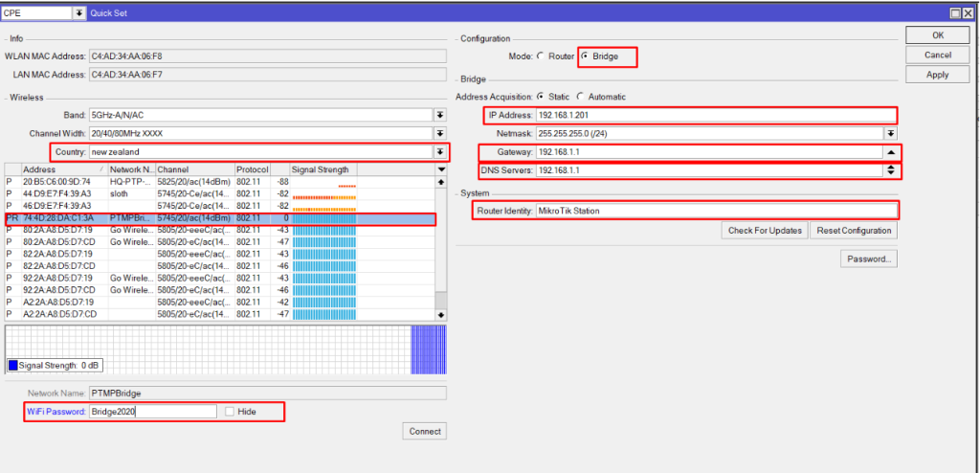Expand the Band dropdown list

point(440,114)
